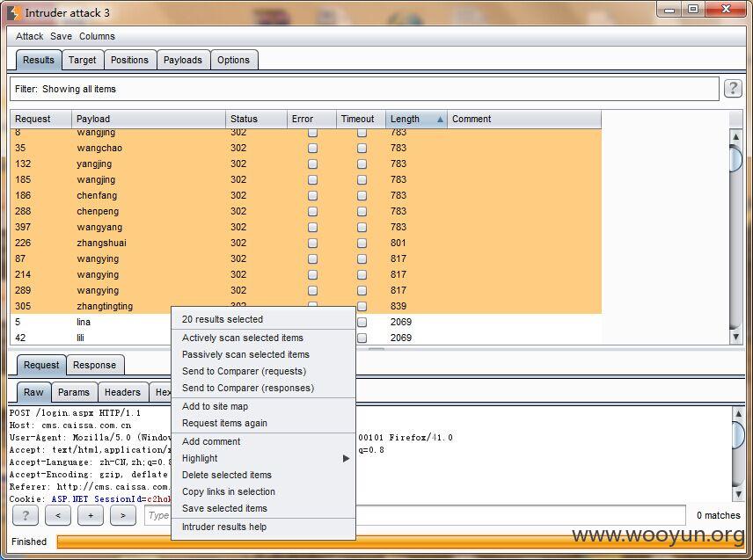Open the Headers view tab

click(122, 393)
